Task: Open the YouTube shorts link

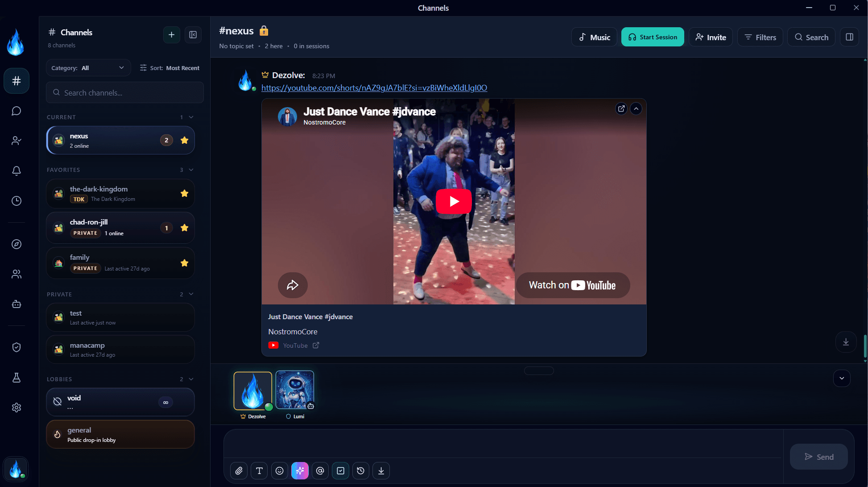Action: click(x=374, y=88)
